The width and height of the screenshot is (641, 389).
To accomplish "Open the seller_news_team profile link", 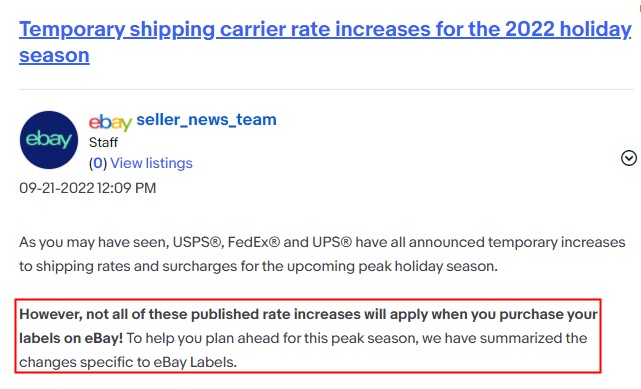I will (206, 120).
